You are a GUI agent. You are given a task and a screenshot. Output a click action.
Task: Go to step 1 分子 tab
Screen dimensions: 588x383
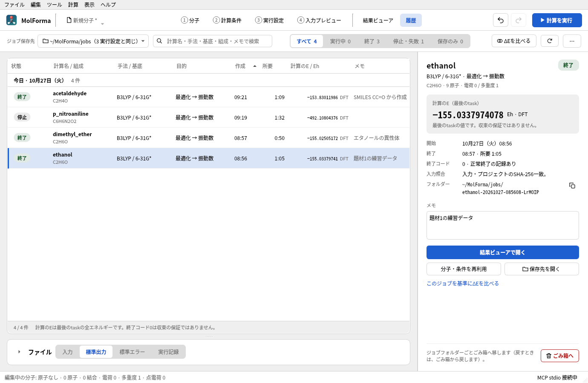pyautogui.click(x=190, y=20)
